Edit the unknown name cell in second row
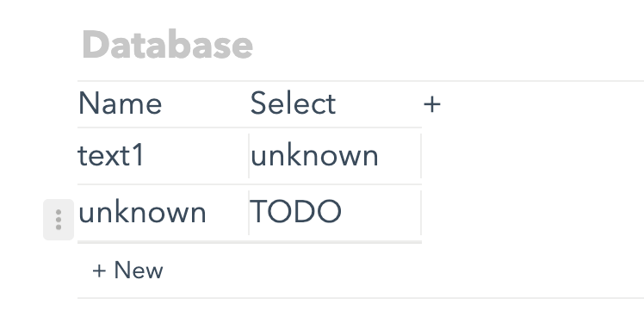Viewport: 644px width, 336px height. coord(163,213)
